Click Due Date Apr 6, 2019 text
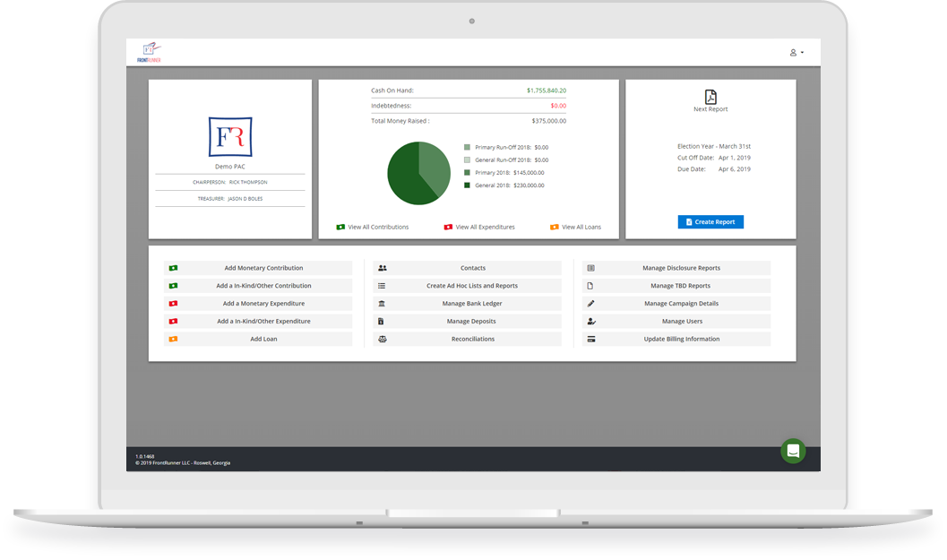Viewport: 947px width, 560px height. [714, 169]
